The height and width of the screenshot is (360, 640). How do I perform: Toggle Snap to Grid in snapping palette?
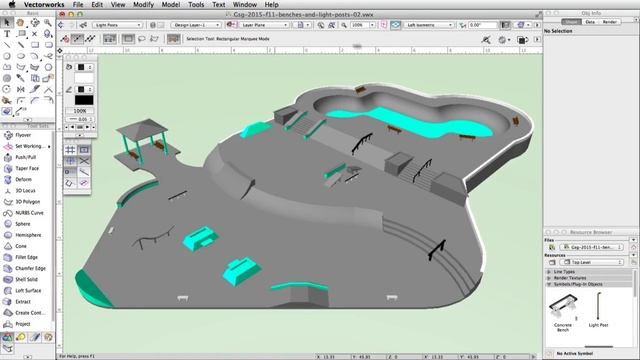pyautogui.click(x=70, y=150)
